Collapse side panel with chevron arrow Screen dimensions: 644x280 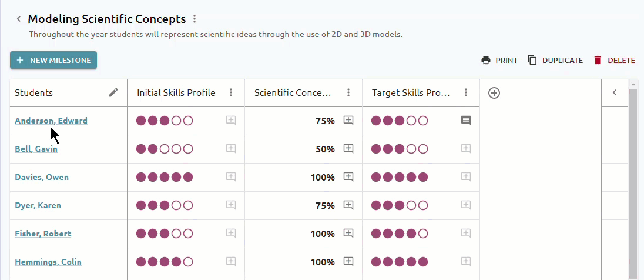pyautogui.click(x=615, y=92)
